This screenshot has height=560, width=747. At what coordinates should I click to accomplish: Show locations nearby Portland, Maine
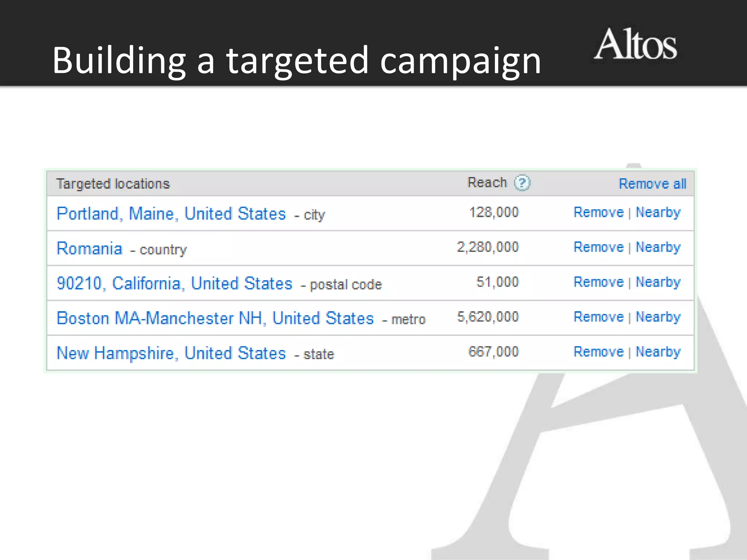[x=658, y=213]
